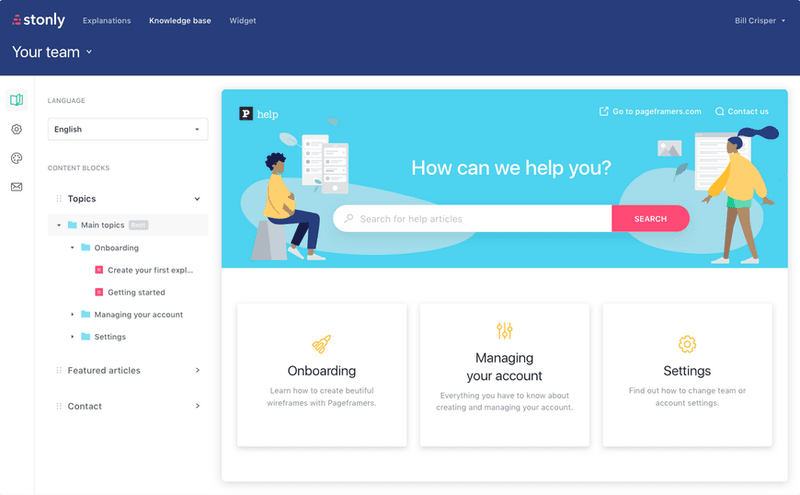Click the sliders icon on Managing your account card
The width and height of the screenshot is (800, 495).
click(x=505, y=331)
